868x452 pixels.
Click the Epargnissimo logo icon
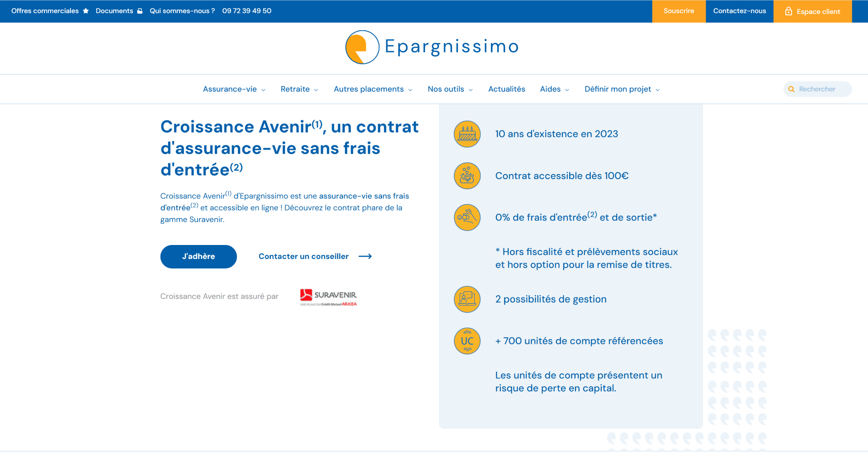coord(362,47)
